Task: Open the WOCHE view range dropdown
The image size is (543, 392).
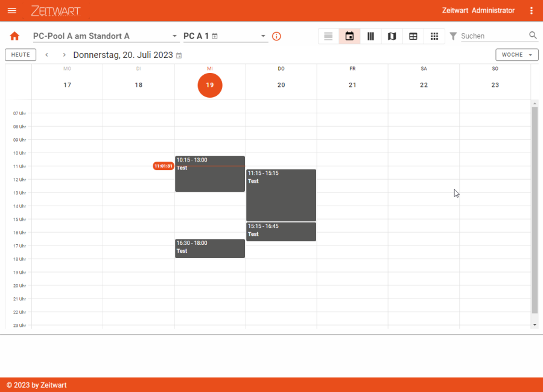Action: click(516, 55)
